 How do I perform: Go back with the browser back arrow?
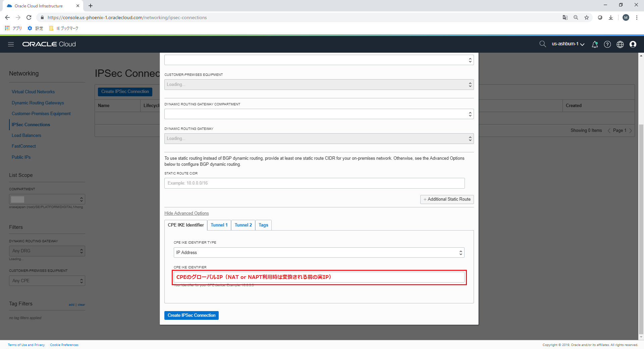click(x=7, y=17)
